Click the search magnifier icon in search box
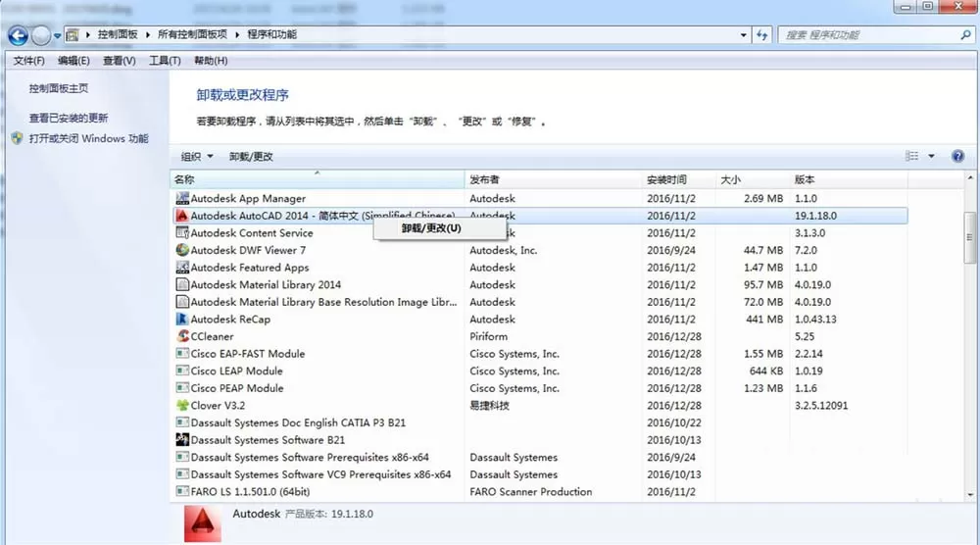The image size is (980, 545). (x=965, y=35)
